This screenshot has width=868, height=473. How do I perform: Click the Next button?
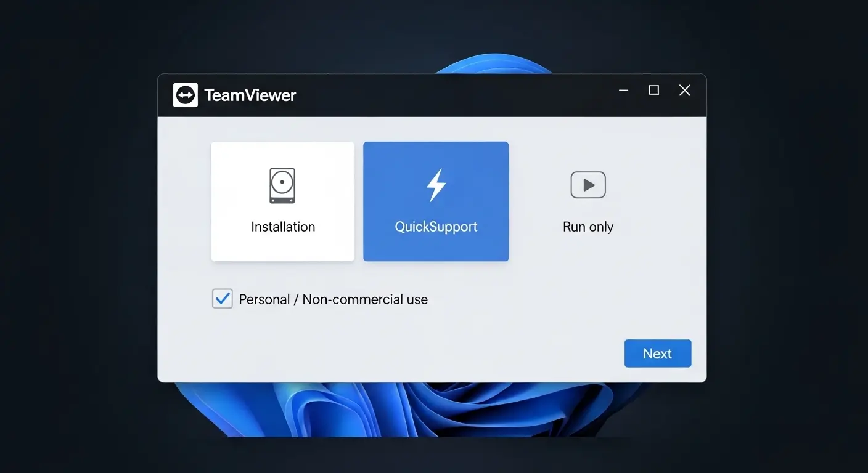click(658, 354)
